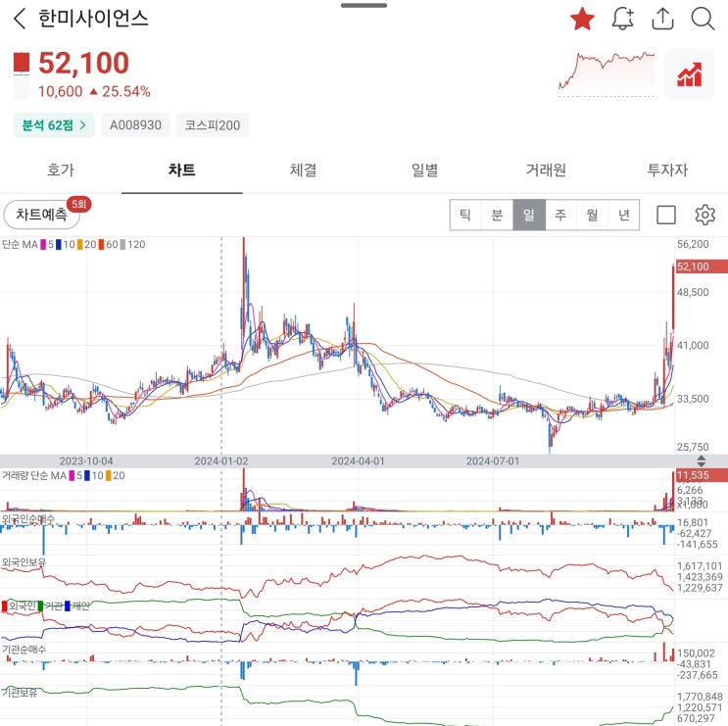Select the 월 monthly interval
Screen dimensions: 728x726
[592, 215]
